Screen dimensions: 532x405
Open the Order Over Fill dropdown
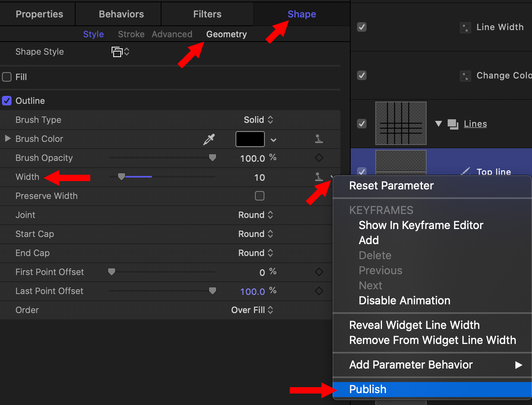coord(252,310)
